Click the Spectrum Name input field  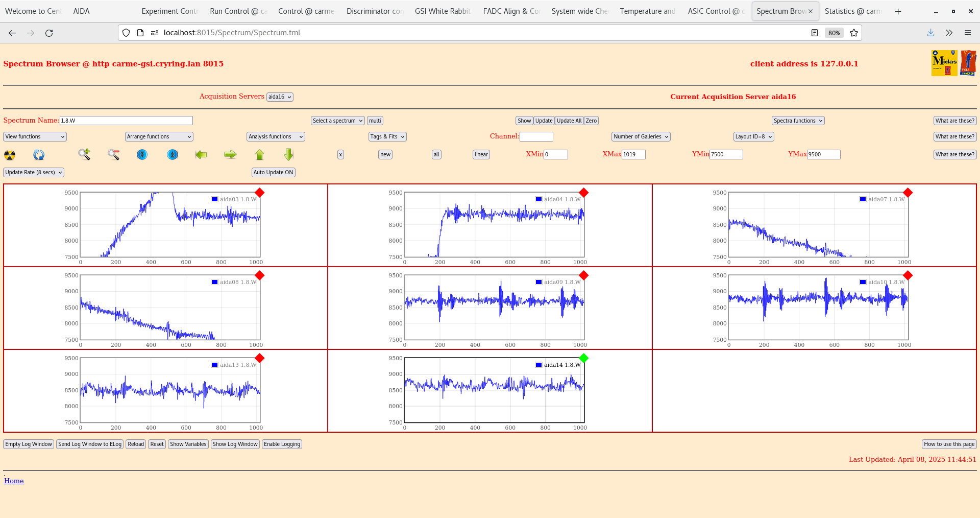tap(126, 121)
